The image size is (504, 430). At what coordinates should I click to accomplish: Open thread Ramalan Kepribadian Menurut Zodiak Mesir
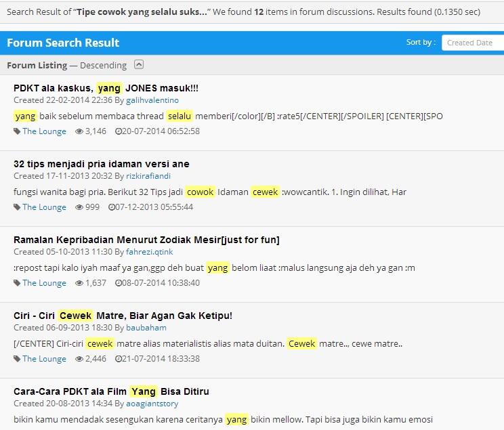[146, 240]
